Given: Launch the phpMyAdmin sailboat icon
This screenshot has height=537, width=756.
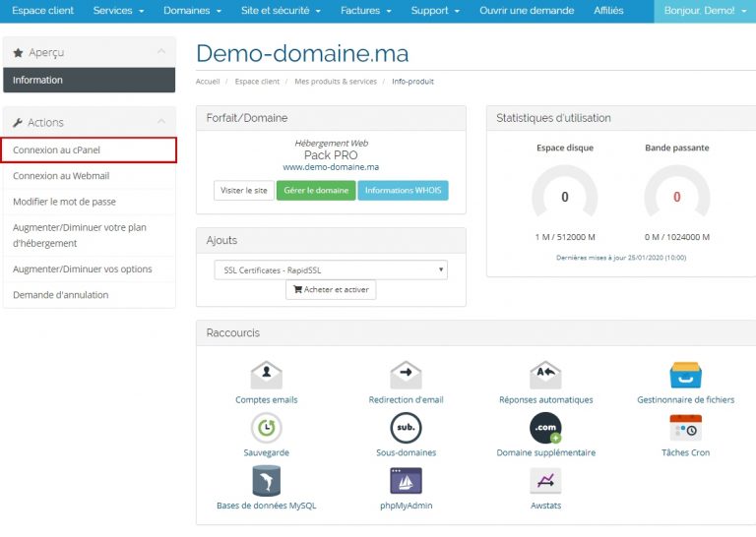Looking at the screenshot, I should click(x=406, y=481).
